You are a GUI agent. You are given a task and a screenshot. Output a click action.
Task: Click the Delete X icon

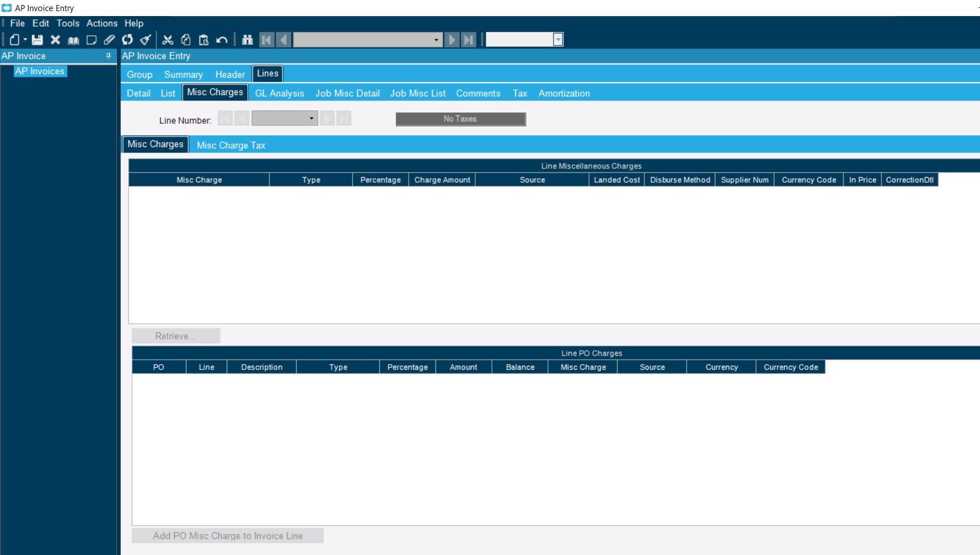click(55, 39)
